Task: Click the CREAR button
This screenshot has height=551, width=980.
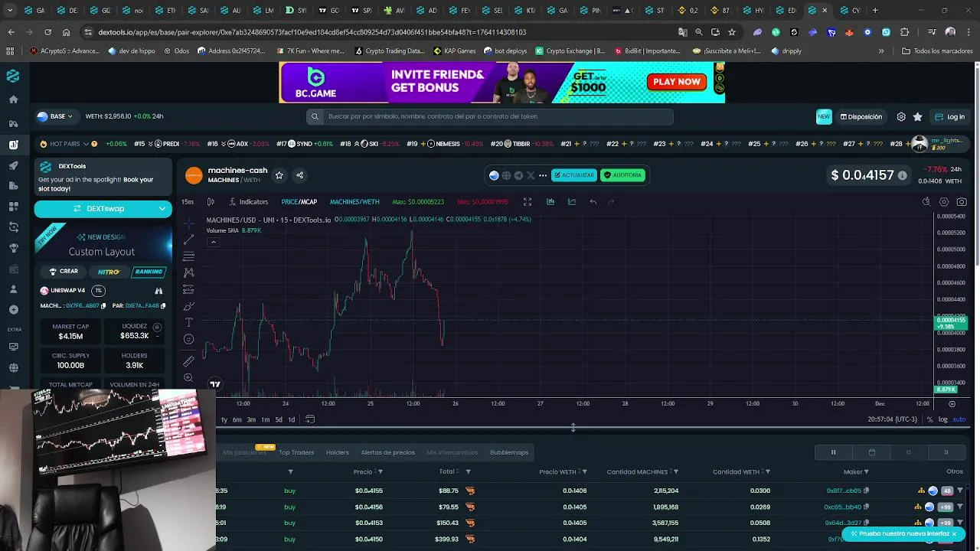Action: [64, 272]
